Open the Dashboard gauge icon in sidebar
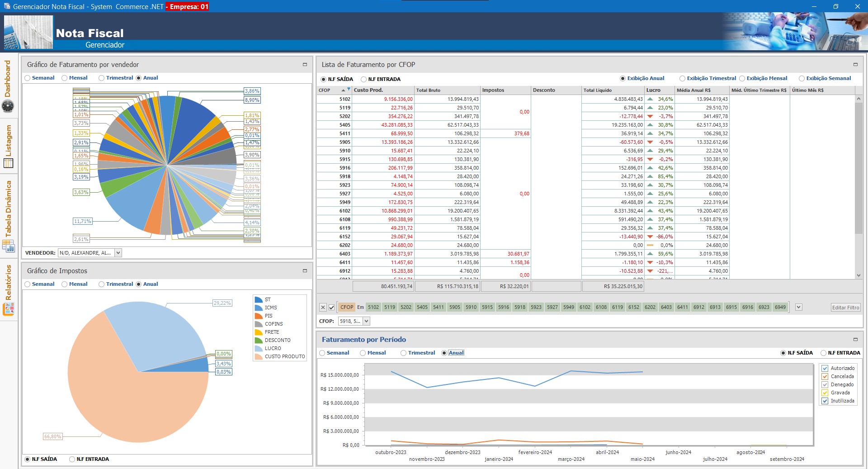The height and width of the screenshot is (469, 868). [x=8, y=106]
